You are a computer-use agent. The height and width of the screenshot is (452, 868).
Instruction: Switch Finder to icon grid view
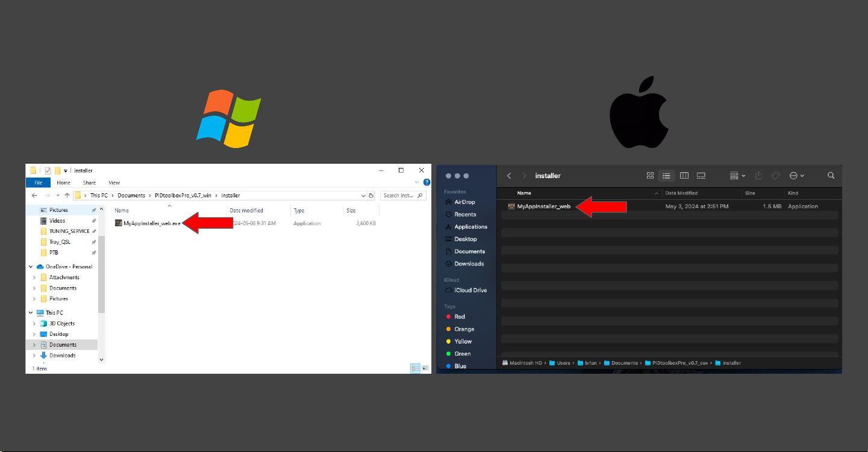(x=650, y=175)
